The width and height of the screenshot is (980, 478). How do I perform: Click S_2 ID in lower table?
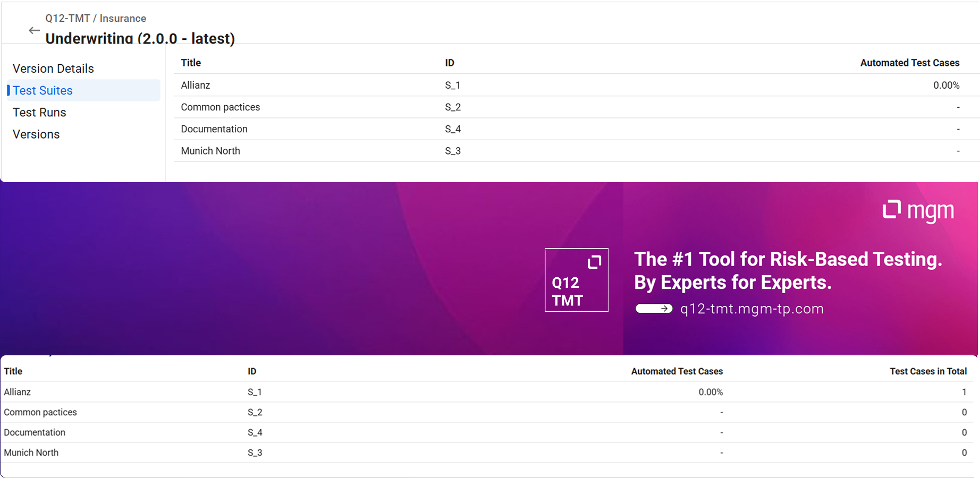255,412
